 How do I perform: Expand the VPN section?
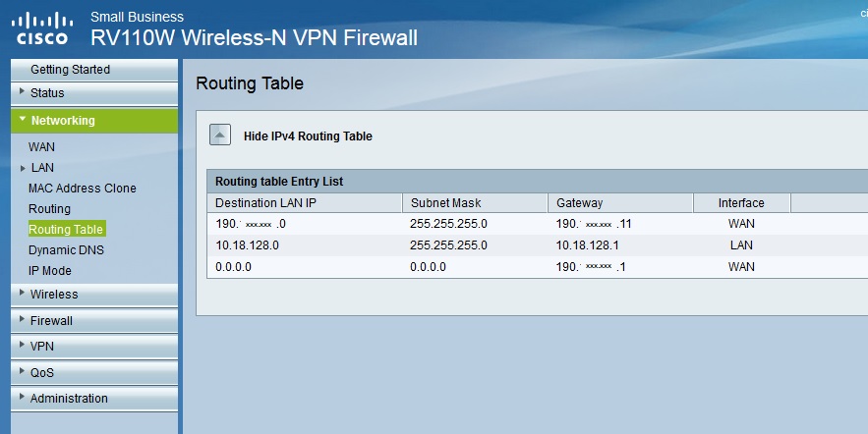pos(94,346)
